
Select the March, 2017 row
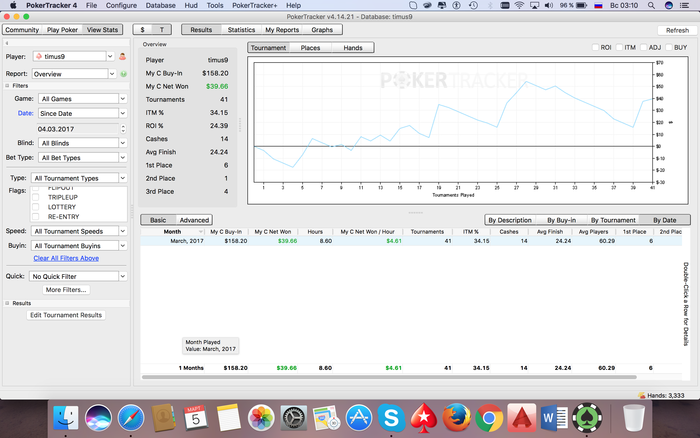pyautogui.click(x=411, y=241)
